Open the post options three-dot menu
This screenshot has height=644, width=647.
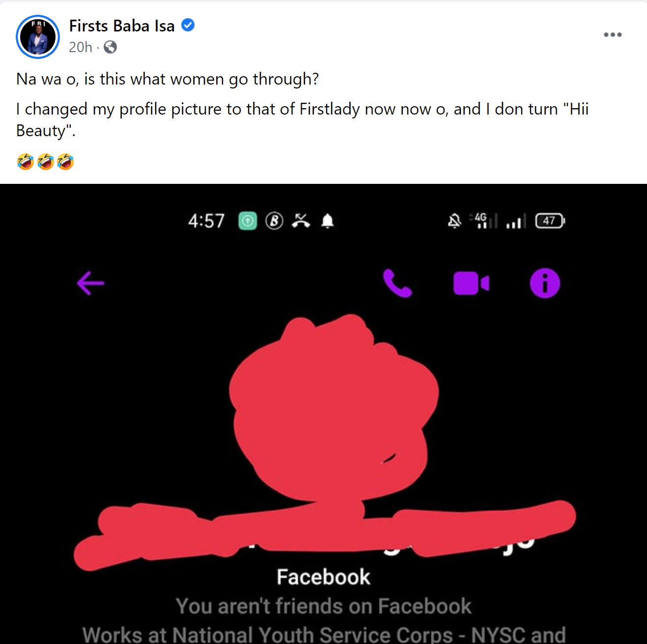613,35
